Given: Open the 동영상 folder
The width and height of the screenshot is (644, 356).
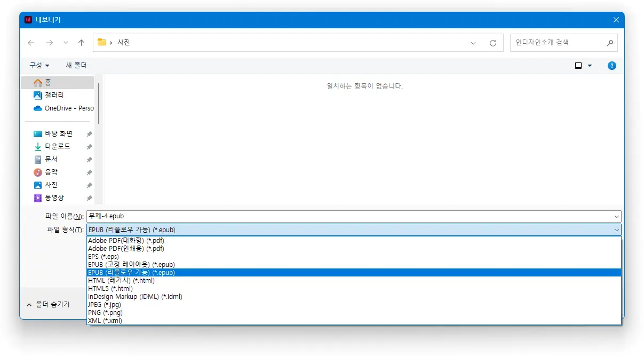Looking at the screenshot, I should click(x=54, y=198).
